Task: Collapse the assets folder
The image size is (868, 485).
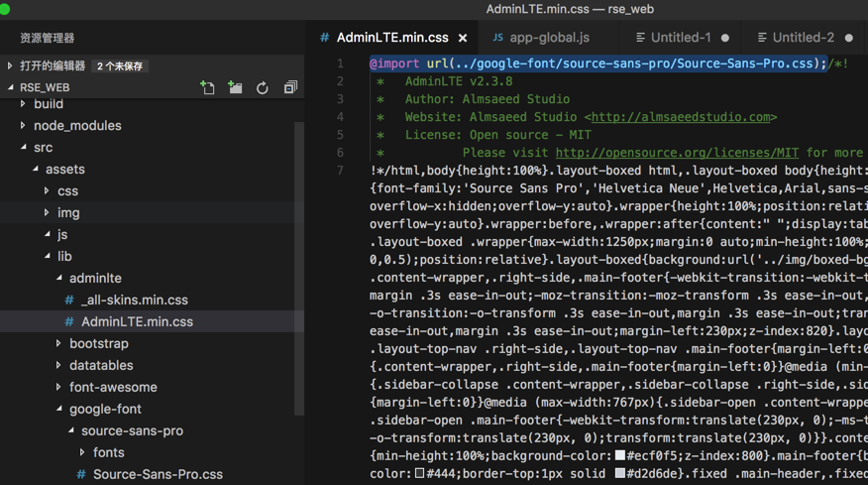Action: point(36,169)
